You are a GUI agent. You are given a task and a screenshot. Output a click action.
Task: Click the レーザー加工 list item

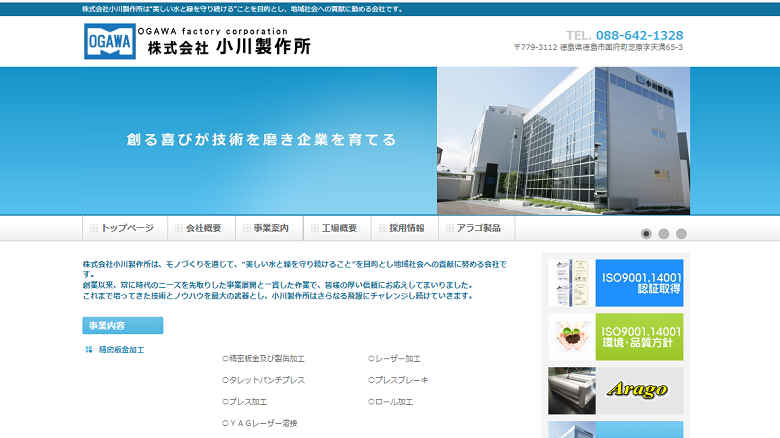(396, 358)
